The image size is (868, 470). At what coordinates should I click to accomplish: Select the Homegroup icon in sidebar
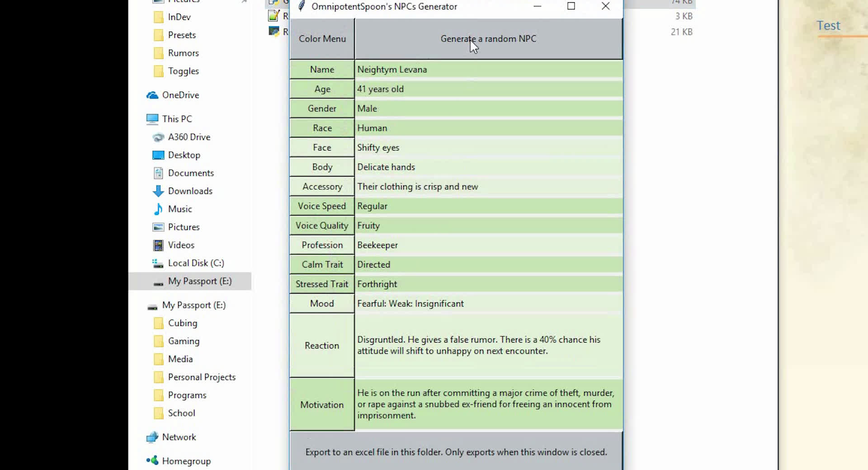152,461
